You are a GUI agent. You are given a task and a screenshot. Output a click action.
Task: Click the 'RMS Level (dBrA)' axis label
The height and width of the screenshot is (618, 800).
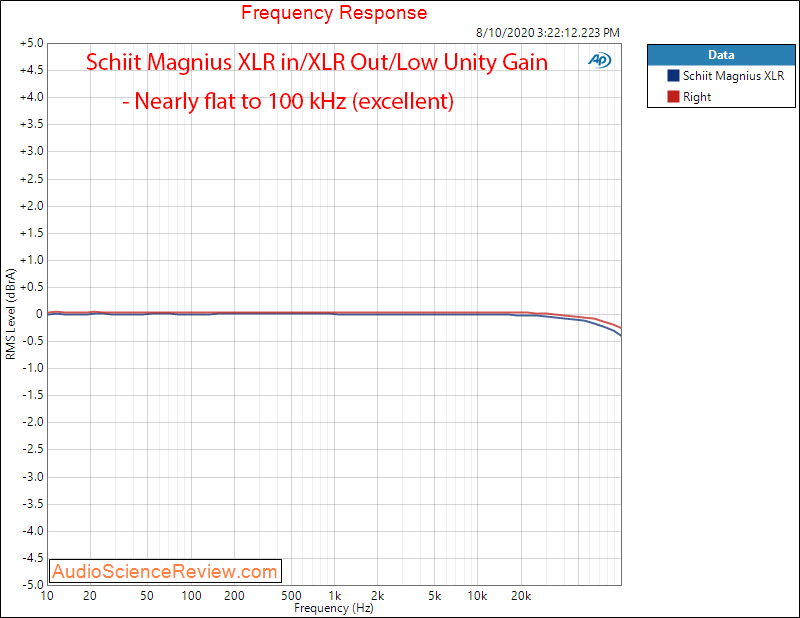point(11,314)
